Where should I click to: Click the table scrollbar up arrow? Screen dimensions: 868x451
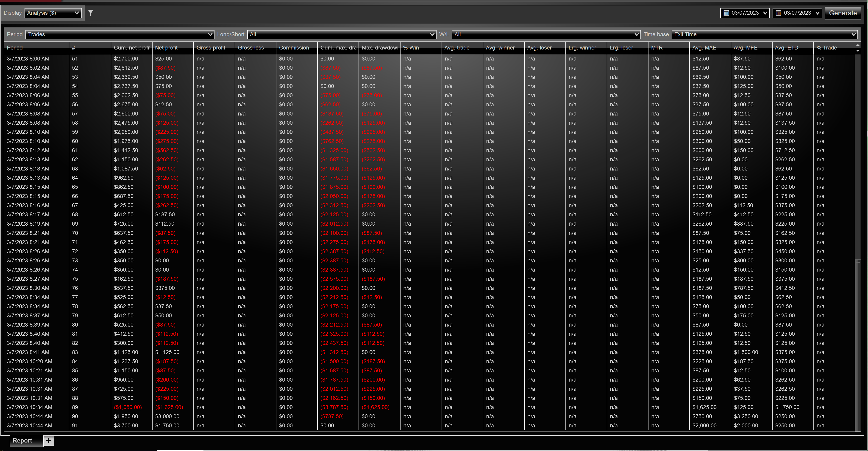[858, 45]
